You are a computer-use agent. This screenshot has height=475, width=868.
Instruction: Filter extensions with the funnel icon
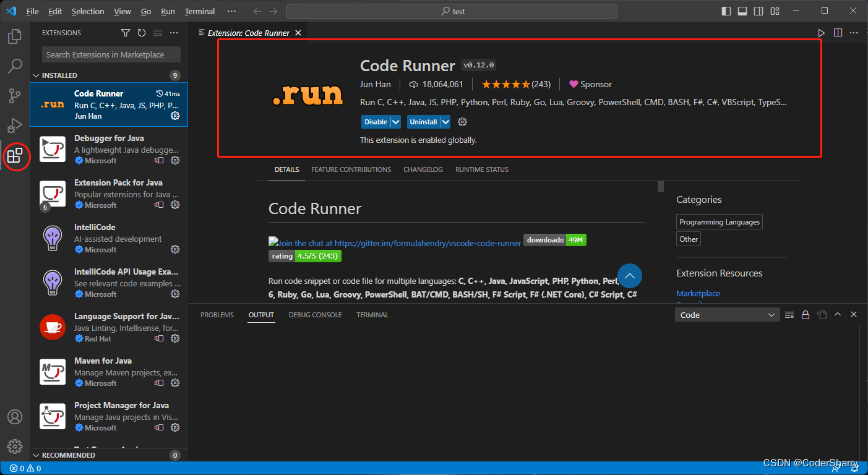(126, 33)
